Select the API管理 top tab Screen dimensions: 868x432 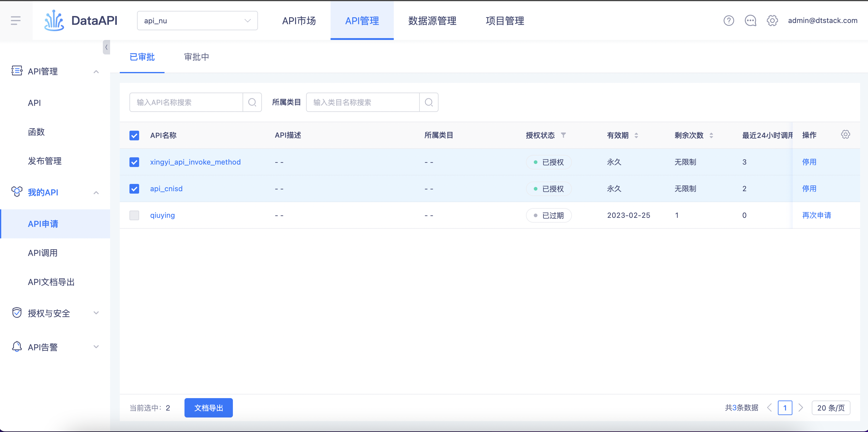[x=362, y=21]
